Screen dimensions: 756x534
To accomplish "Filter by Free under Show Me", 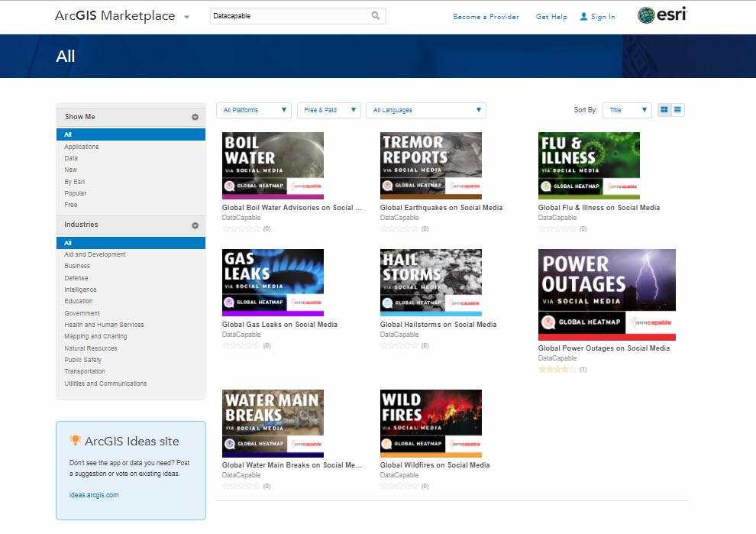I will pyautogui.click(x=71, y=205).
